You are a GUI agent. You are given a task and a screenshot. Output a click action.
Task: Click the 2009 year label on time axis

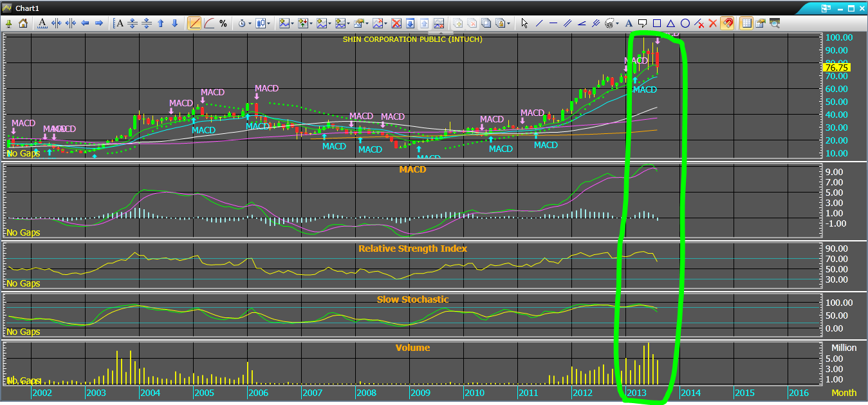420,393
